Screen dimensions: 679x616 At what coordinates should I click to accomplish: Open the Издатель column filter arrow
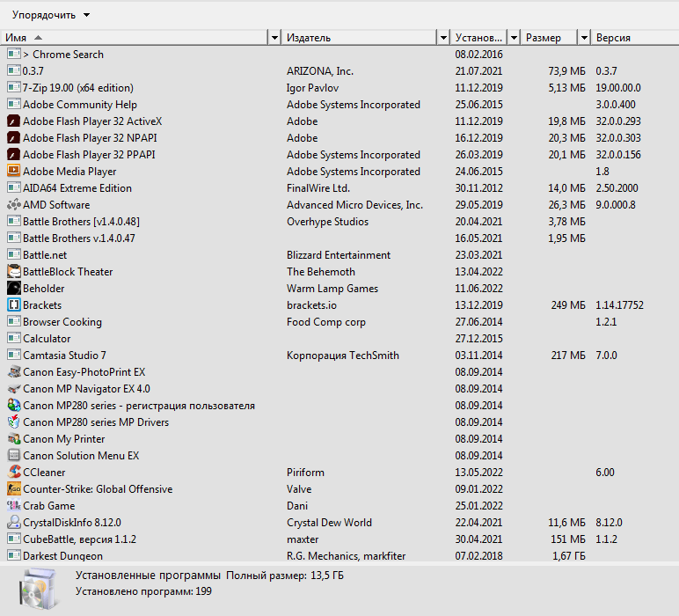tap(443, 38)
